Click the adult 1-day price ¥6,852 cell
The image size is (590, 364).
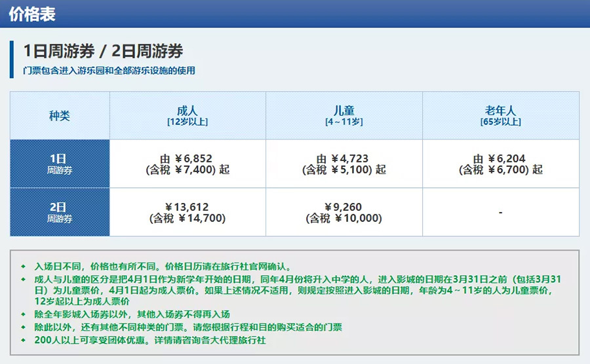click(x=187, y=164)
